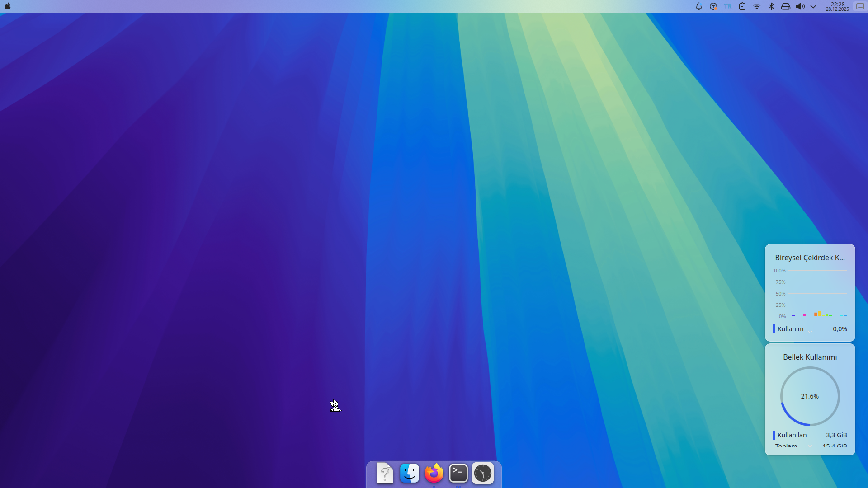Click the 'Bireysel Çekirdek K...' widget title

point(810,258)
